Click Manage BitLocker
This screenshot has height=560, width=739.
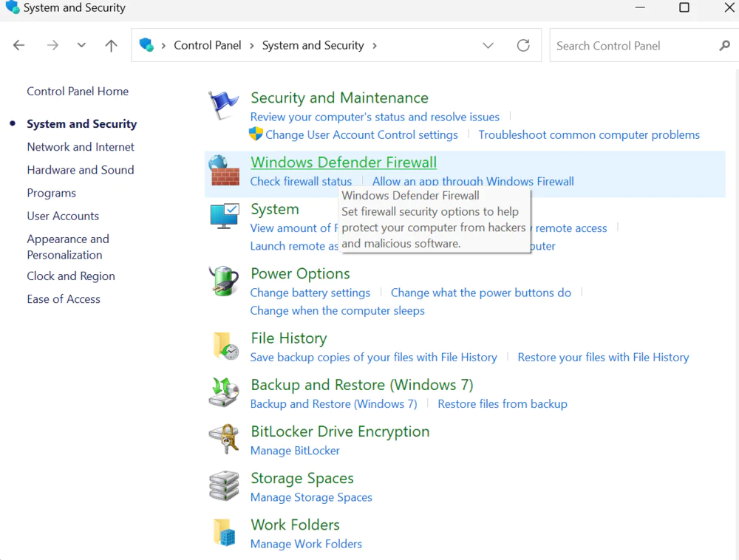(295, 451)
